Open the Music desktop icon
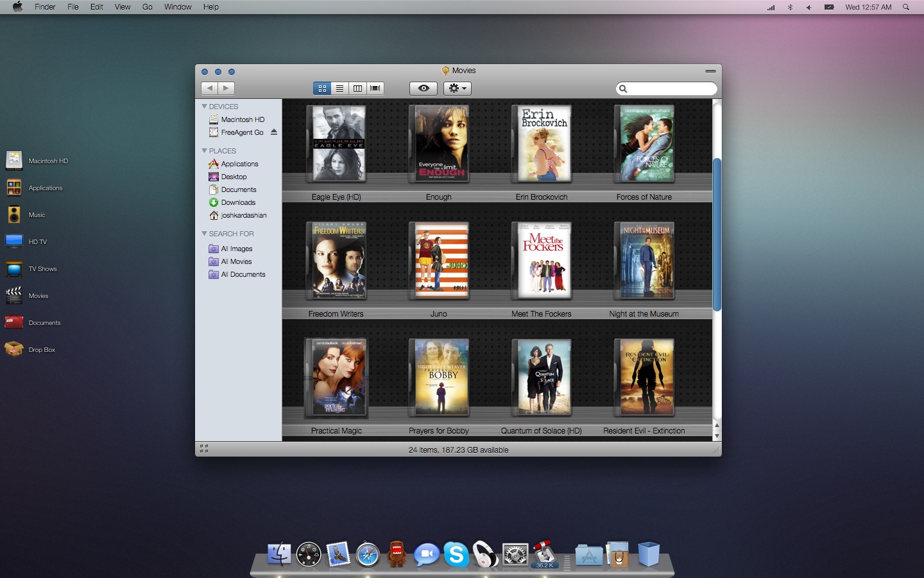924x578 pixels. point(14,215)
